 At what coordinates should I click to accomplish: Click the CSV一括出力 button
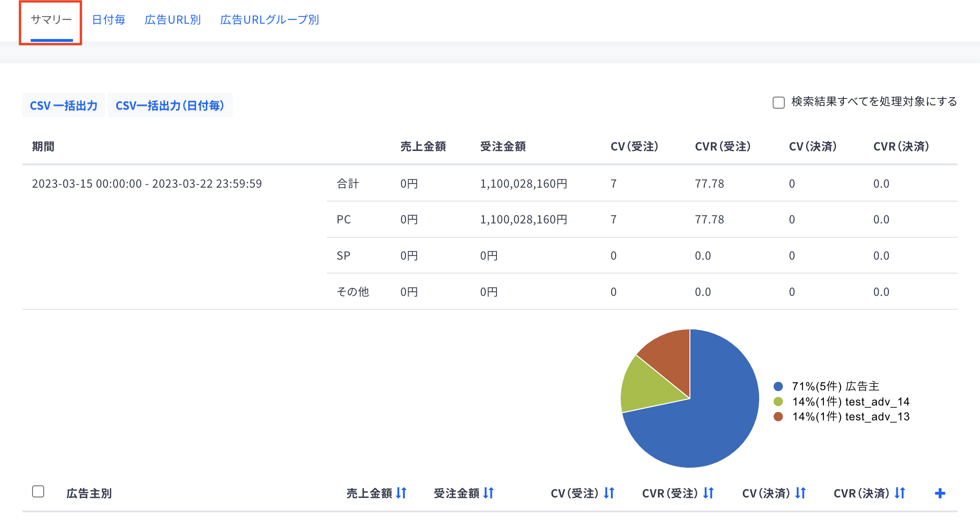(x=64, y=105)
